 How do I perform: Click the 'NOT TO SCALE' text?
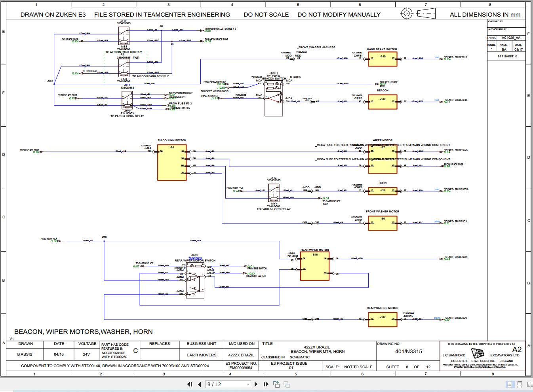[x=358, y=367]
